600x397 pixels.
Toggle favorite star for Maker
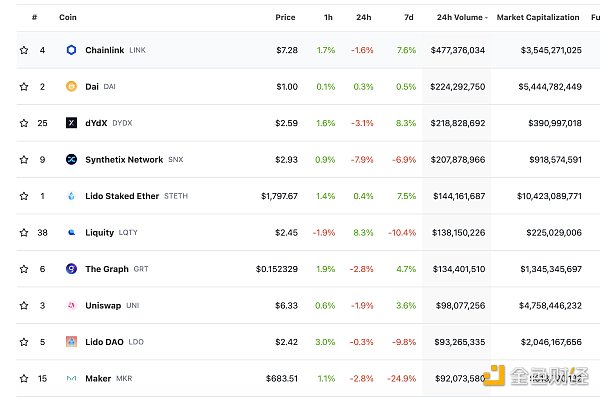(x=24, y=378)
